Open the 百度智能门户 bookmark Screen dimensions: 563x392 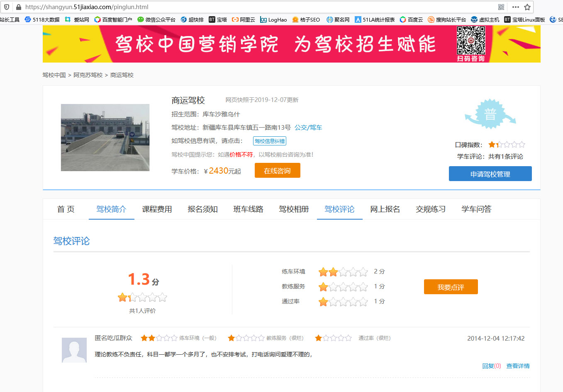pyautogui.click(x=113, y=19)
